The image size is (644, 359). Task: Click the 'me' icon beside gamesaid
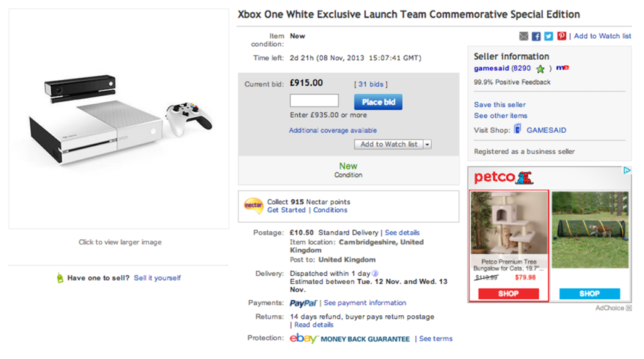[x=562, y=68]
